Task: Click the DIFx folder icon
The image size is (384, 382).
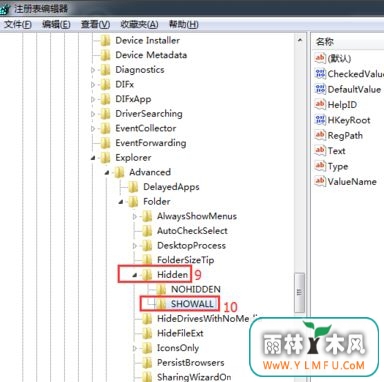Action: [x=106, y=85]
